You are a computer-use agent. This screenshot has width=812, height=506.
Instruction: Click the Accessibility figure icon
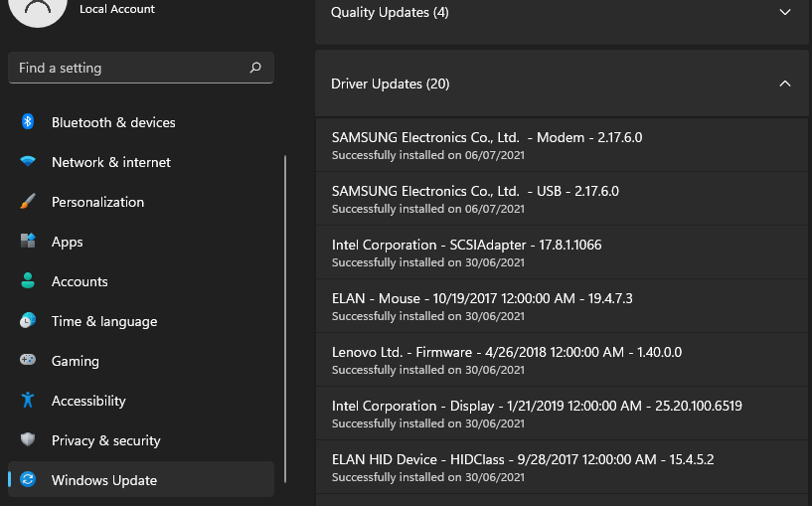tap(28, 401)
